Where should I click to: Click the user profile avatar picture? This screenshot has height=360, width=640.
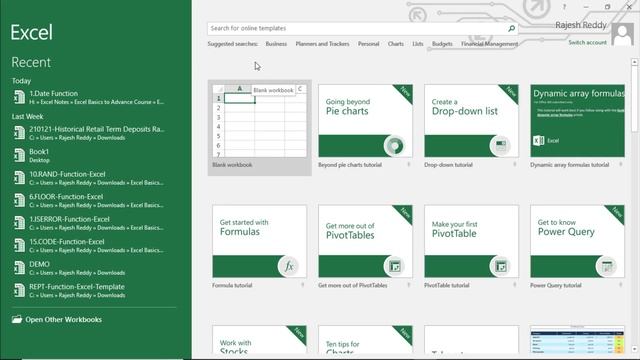click(x=622, y=34)
